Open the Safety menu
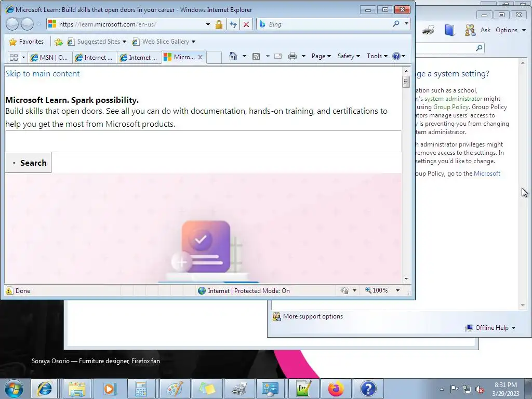Viewport: 532px width, 399px height. coord(349,56)
